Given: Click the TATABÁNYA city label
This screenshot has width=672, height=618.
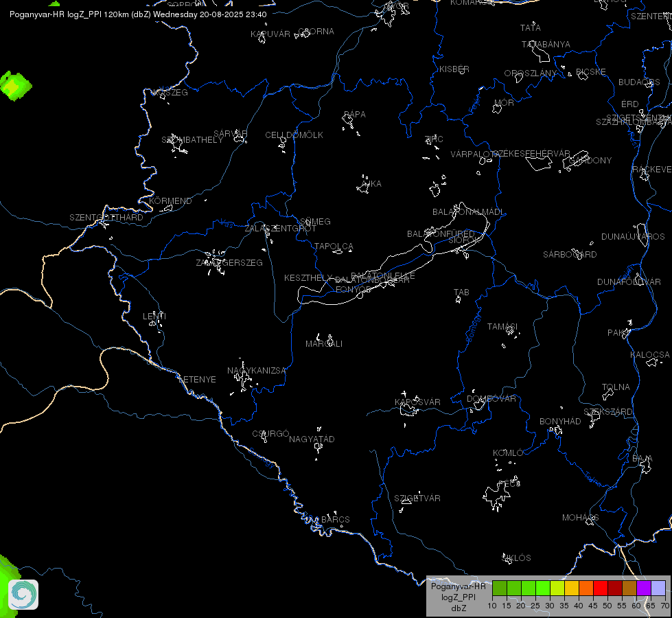Looking at the screenshot, I should [x=546, y=45].
